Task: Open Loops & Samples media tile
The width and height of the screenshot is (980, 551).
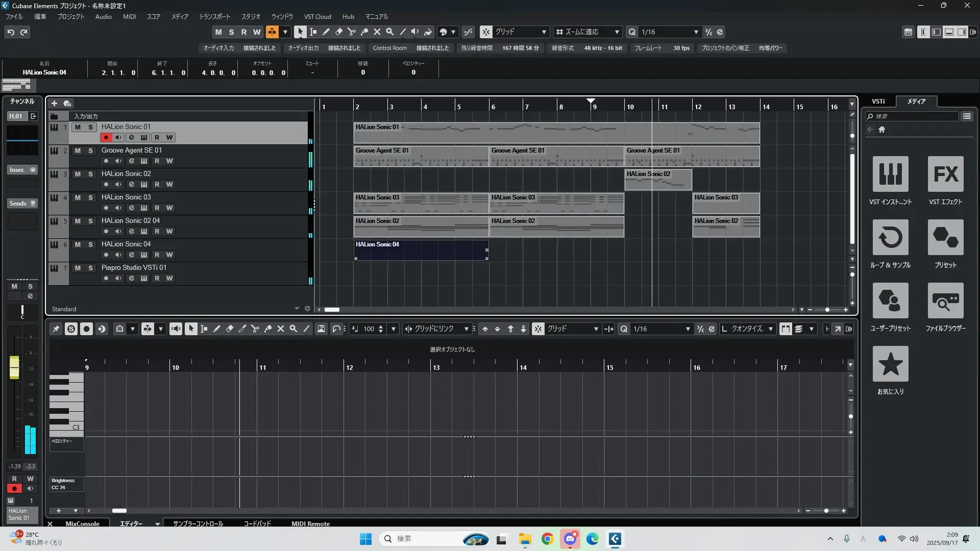Action: click(890, 238)
